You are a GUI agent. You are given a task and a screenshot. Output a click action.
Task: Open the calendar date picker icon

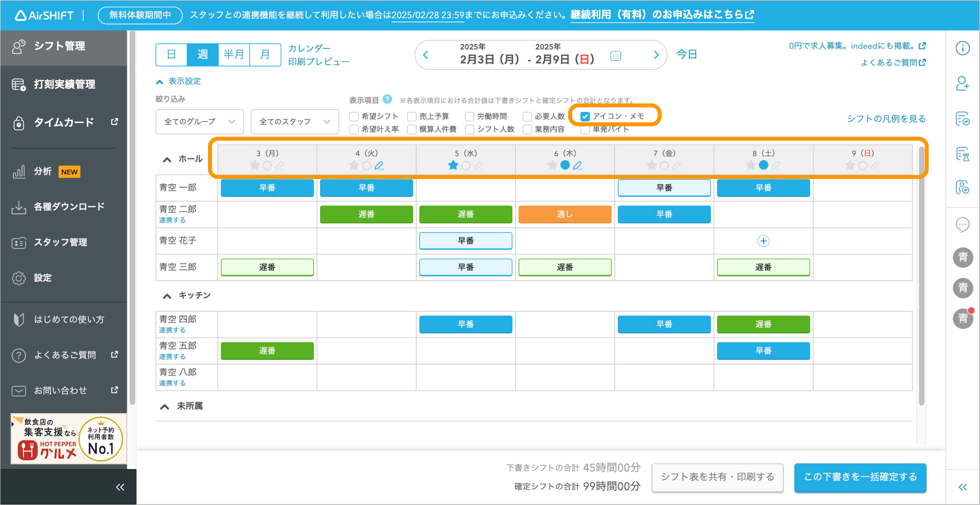[x=616, y=56]
